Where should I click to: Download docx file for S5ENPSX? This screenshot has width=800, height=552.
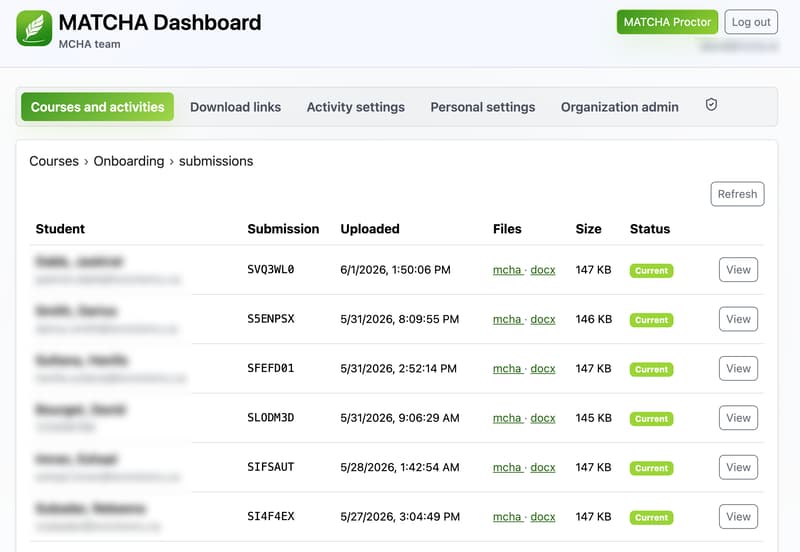(543, 319)
